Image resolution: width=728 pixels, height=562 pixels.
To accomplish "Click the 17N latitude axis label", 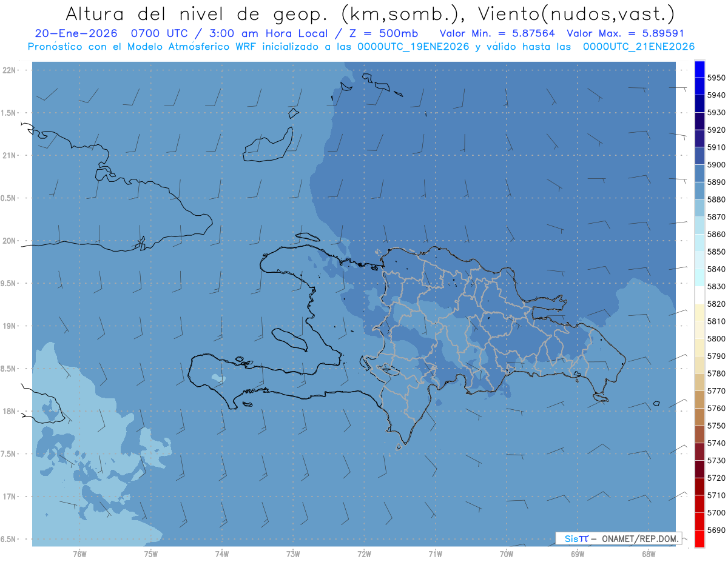I will [9, 497].
